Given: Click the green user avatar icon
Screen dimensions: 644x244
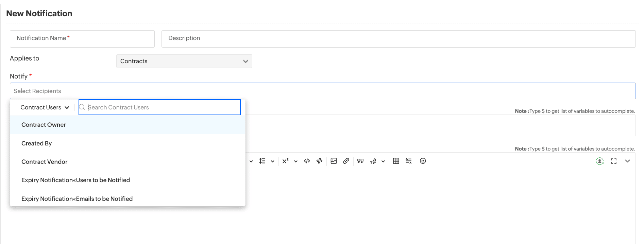Looking at the screenshot, I should pyautogui.click(x=599, y=161).
